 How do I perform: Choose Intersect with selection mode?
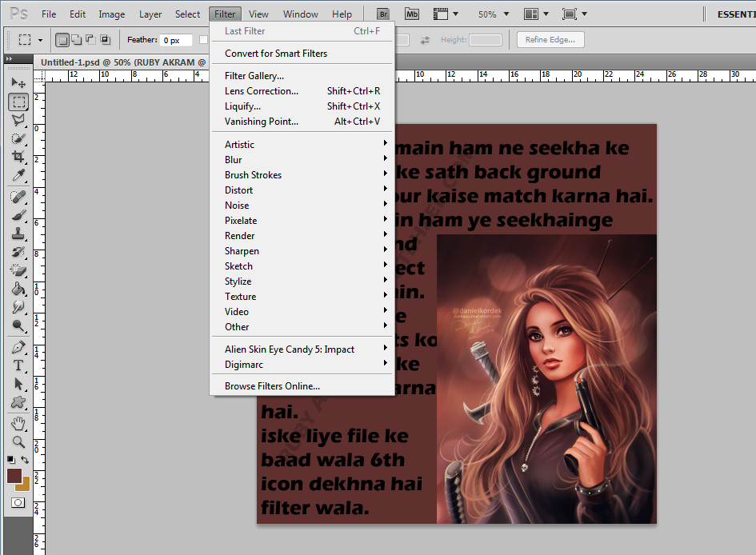pos(105,40)
